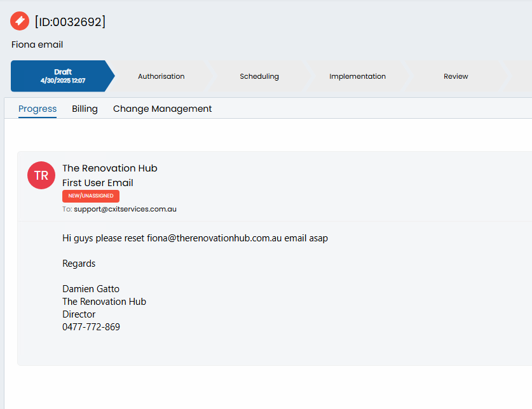
Task: Click The Renovation Hub sender name
Action: [109, 168]
